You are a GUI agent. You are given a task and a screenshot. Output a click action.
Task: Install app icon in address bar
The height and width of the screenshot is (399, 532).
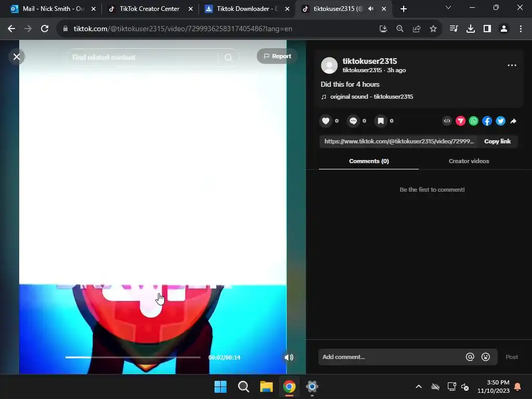coord(383,29)
